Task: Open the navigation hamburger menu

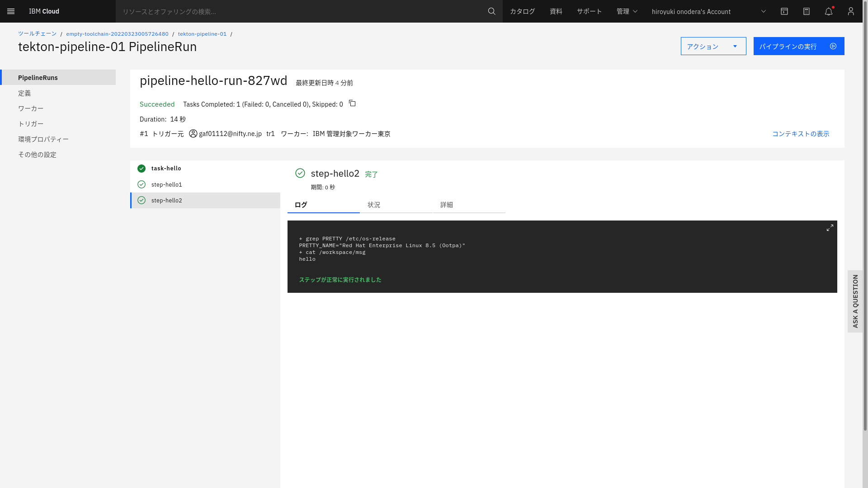Action: pos(11,11)
